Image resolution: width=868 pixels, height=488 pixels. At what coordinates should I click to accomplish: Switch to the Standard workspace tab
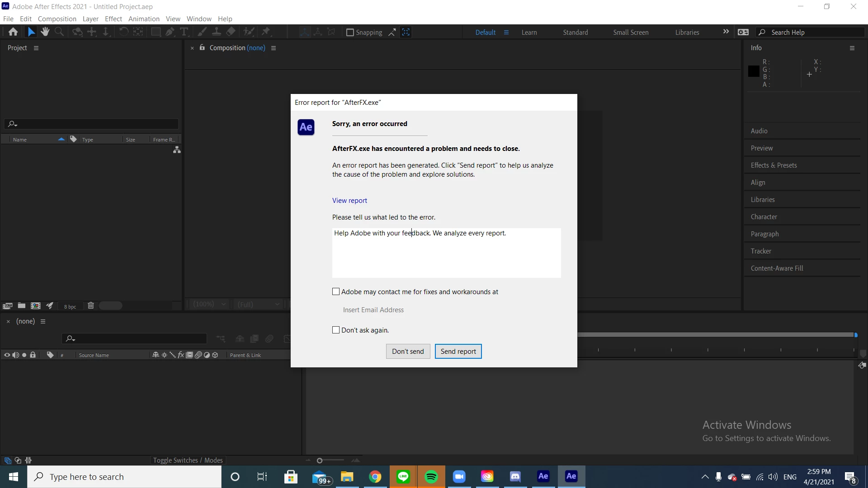pyautogui.click(x=575, y=33)
